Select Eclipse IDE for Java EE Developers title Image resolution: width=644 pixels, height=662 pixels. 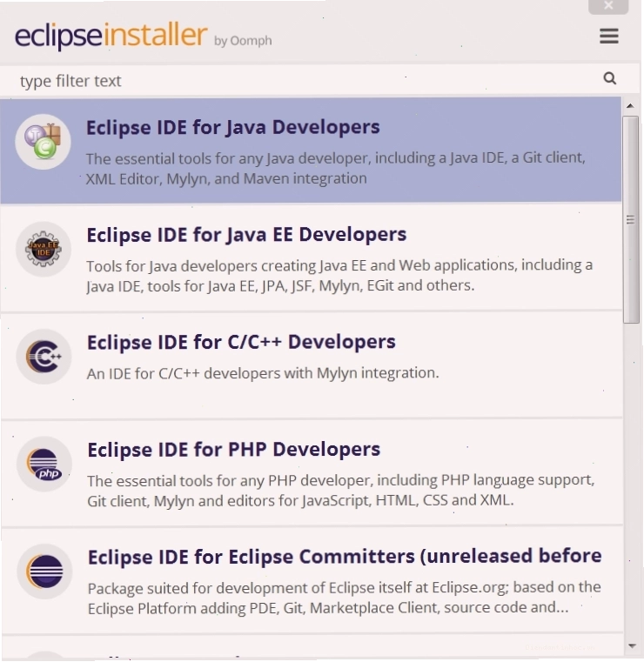[x=246, y=235]
